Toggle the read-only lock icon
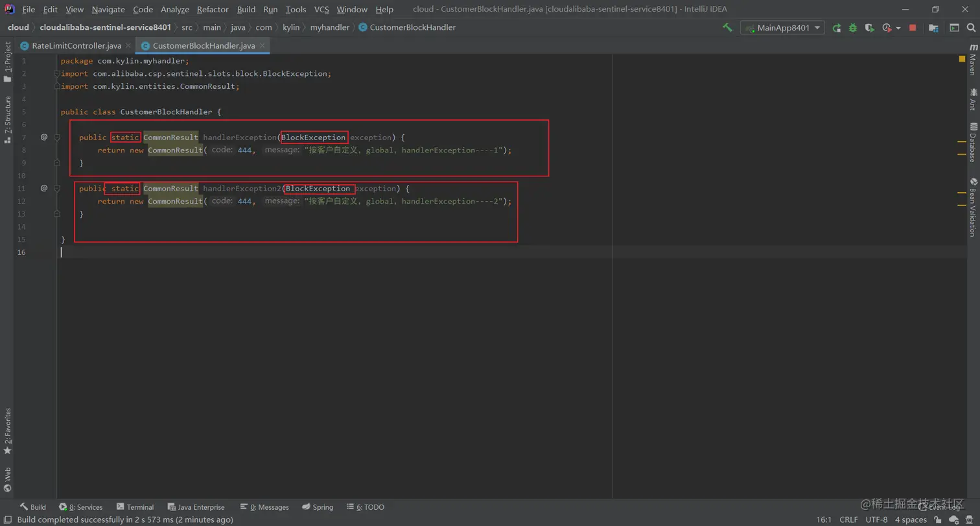The width and height of the screenshot is (980, 526). pos(938,520)
